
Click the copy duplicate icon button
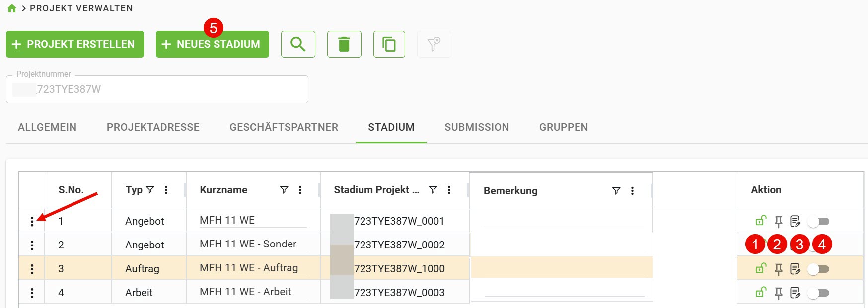tap(389, 44)
